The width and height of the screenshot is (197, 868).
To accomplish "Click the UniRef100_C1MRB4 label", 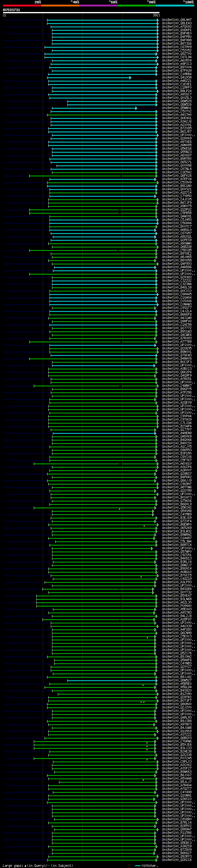I will point(177,74).
